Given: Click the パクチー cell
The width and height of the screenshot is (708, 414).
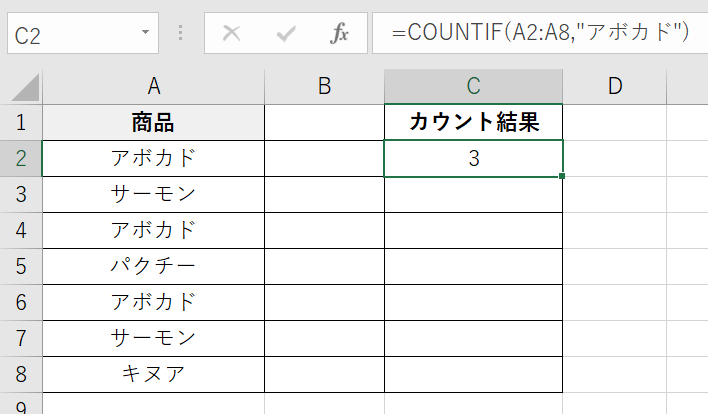Looking at the screenshot, I should coord(153,267).
